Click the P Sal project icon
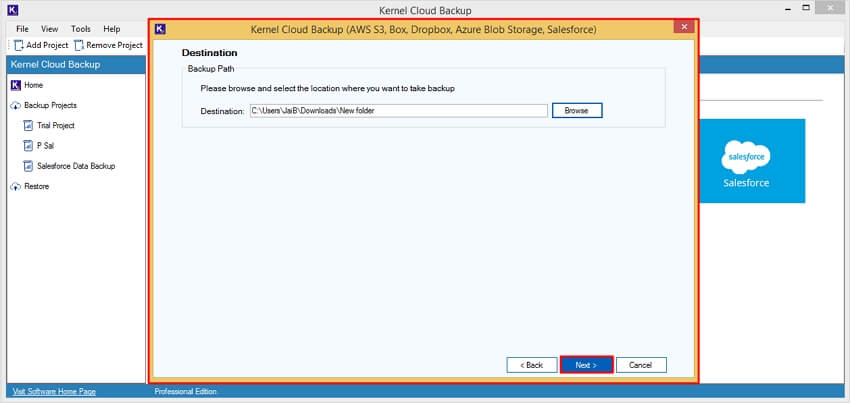 point(28,145)
